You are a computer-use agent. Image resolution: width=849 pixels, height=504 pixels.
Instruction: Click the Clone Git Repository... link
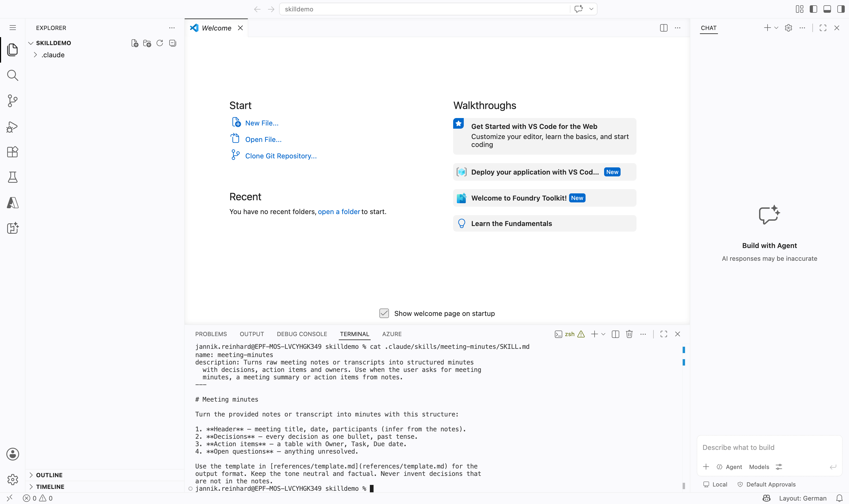point(281,156)
